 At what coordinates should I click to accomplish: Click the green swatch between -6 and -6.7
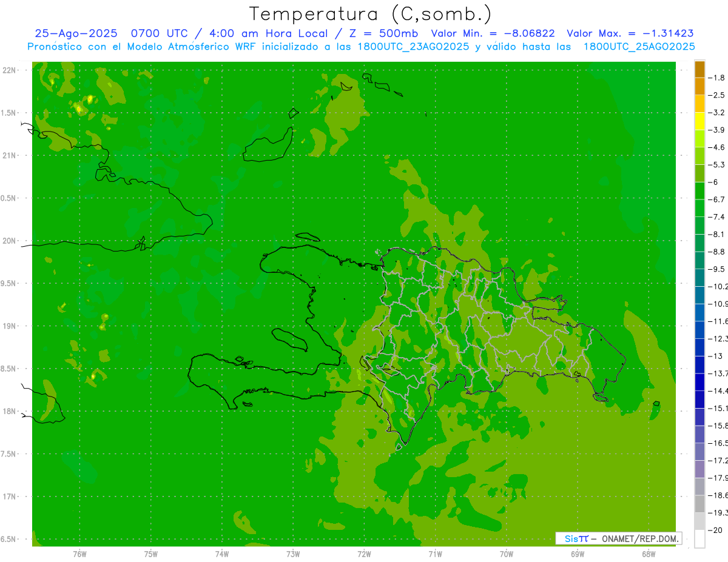(699, 191)
